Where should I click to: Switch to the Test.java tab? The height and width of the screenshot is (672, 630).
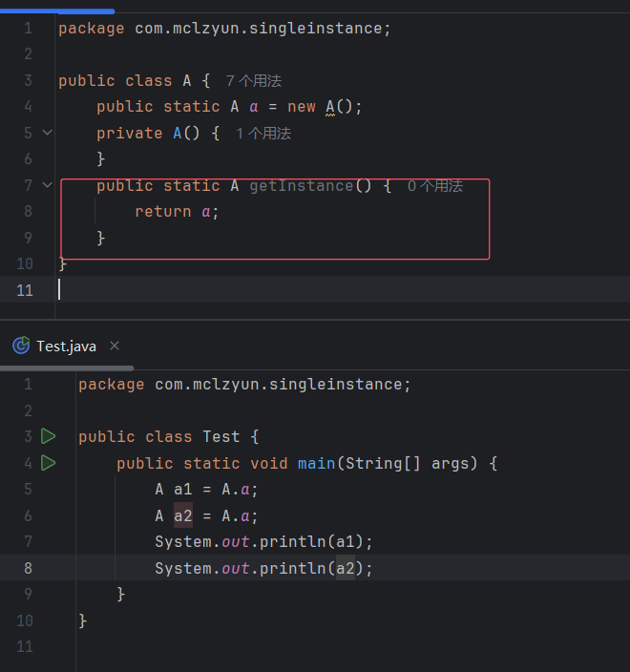[x=66, y=346]
